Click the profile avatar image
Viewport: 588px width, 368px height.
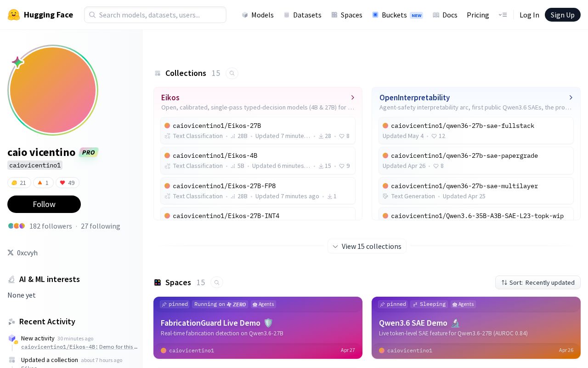pyautogui.click(x=53, y=90)
